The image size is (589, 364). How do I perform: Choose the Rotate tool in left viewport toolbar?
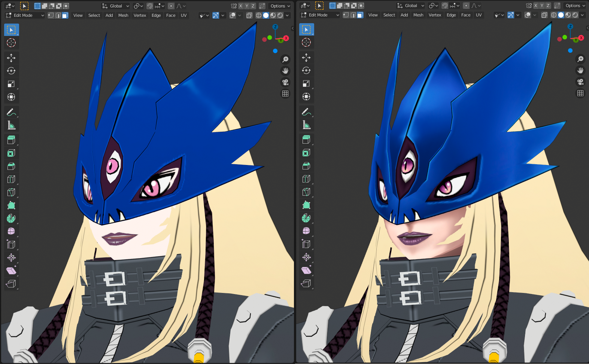coord(11,71)
